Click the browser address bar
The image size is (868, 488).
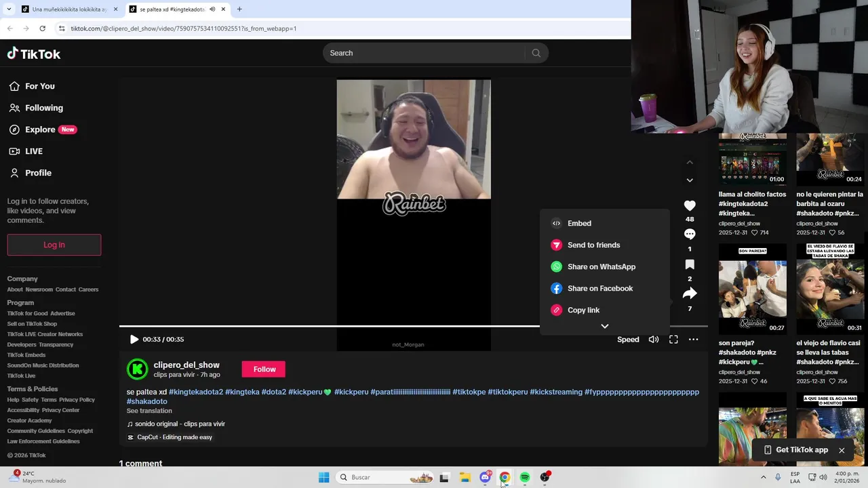click(339, 28)
